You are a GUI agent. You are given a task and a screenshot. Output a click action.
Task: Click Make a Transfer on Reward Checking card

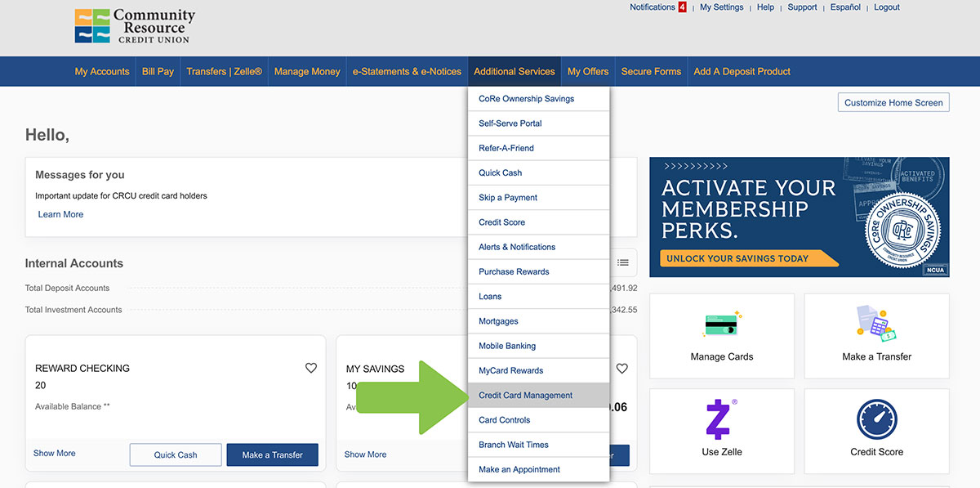coord(272,455)
